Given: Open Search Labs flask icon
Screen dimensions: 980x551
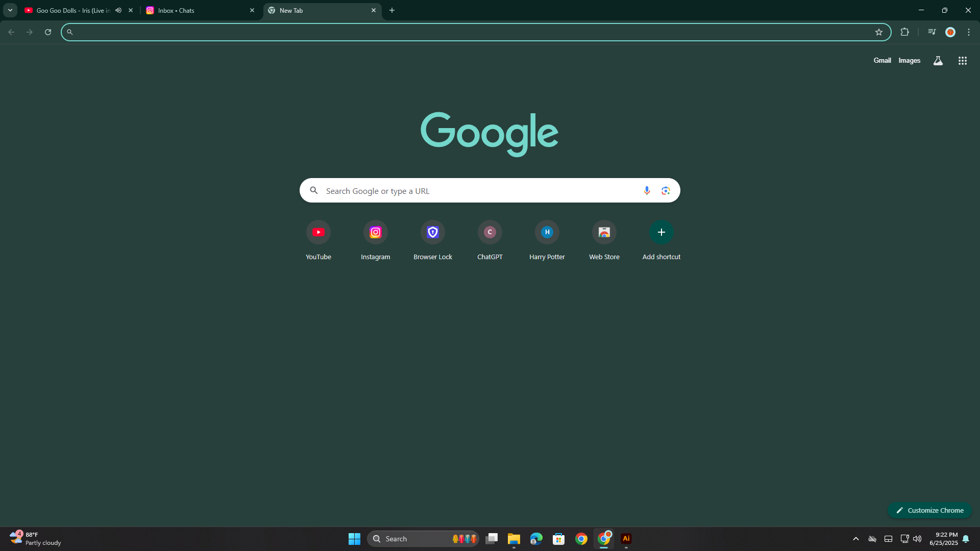Looking at the screenshot, I should [938, 61].
